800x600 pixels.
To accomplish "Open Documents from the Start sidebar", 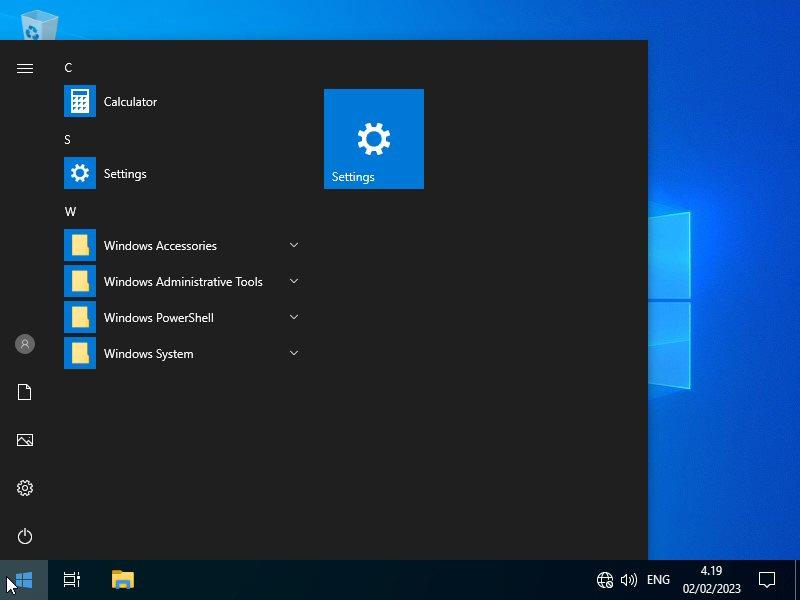I will coord(24,392).
